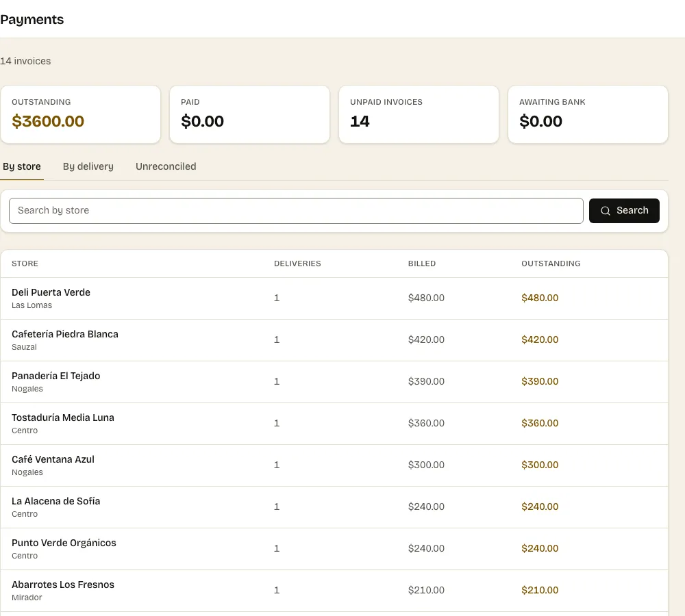The width and height of the screenshot is (685, 616).
Task: Open the Tostaduría Media Luna store row
Action: (334, 424)
